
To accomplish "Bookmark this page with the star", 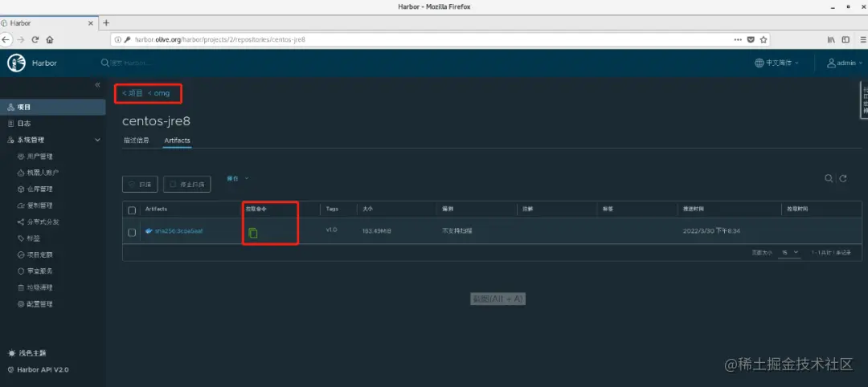I will pyautogui.click(x=764, y=40).
